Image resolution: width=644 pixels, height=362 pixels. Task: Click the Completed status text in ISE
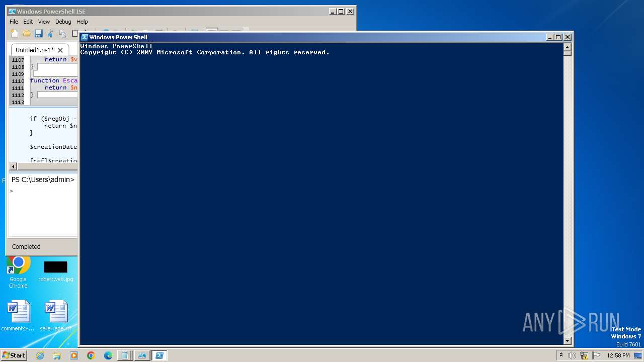[x=26, y=246]
